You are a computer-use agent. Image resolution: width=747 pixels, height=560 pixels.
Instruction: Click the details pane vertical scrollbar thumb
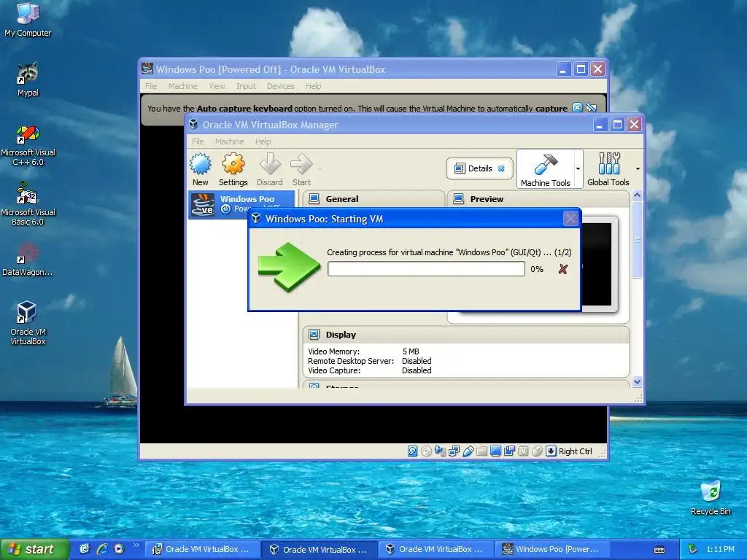coord(637,239)
